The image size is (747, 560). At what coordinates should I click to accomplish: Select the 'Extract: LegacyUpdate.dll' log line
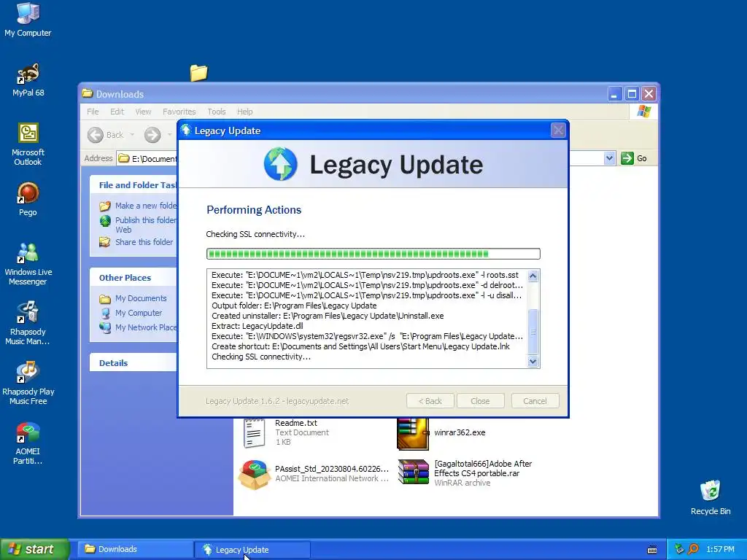coord(258,326)
